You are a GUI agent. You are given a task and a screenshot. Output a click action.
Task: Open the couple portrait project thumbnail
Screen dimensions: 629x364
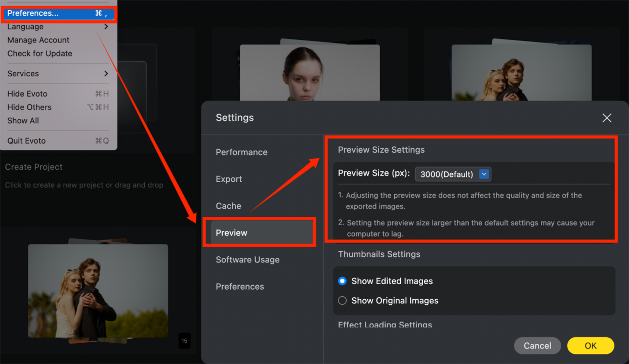point(98,290)
